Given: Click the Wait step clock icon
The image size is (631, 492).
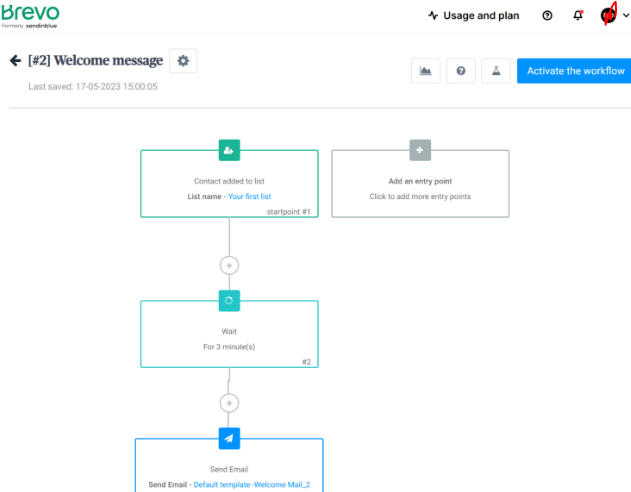Looking at the screenshot, I should (x=229, y=300).
